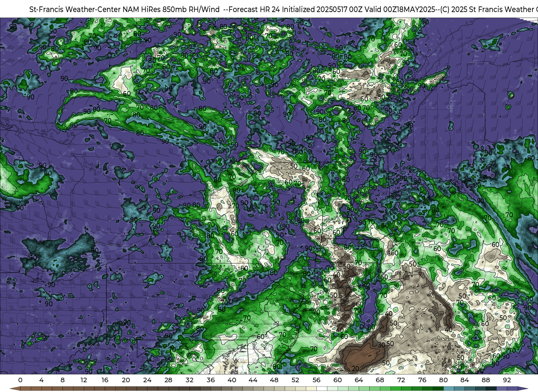
Task: Click the "48" legend tick label
Action: pyautogui.click(x=274, y=380)
